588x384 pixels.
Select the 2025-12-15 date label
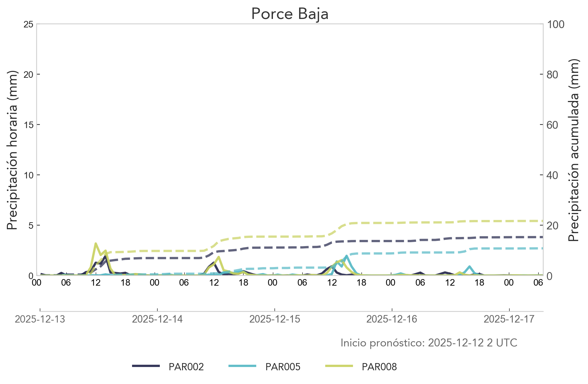(275, 319)
